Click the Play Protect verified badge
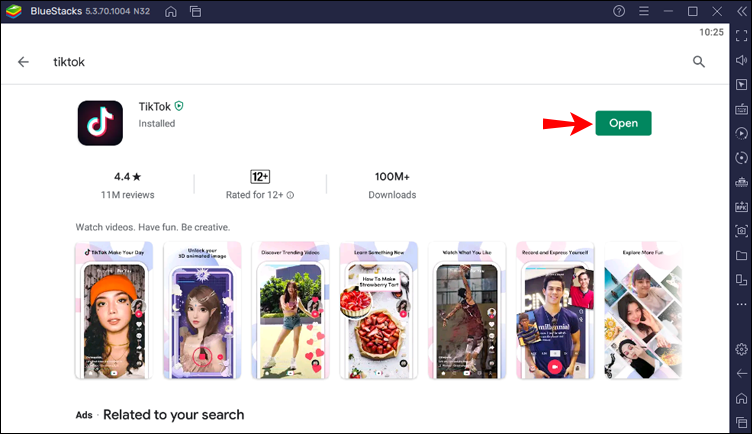 click(x=179, y=106)
